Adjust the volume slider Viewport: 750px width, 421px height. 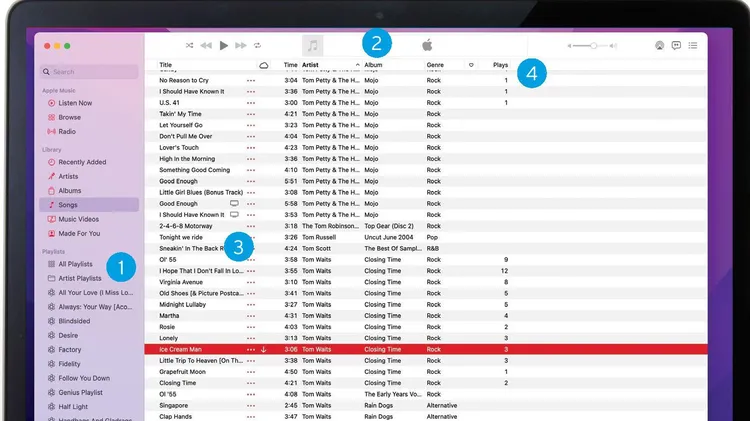click(594, 46)
